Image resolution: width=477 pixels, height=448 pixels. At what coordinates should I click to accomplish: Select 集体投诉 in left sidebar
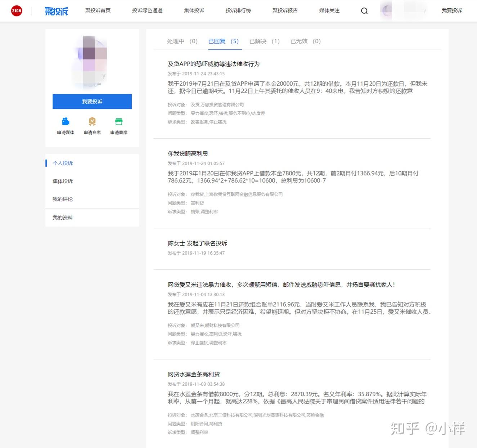[x=63, y=181]
